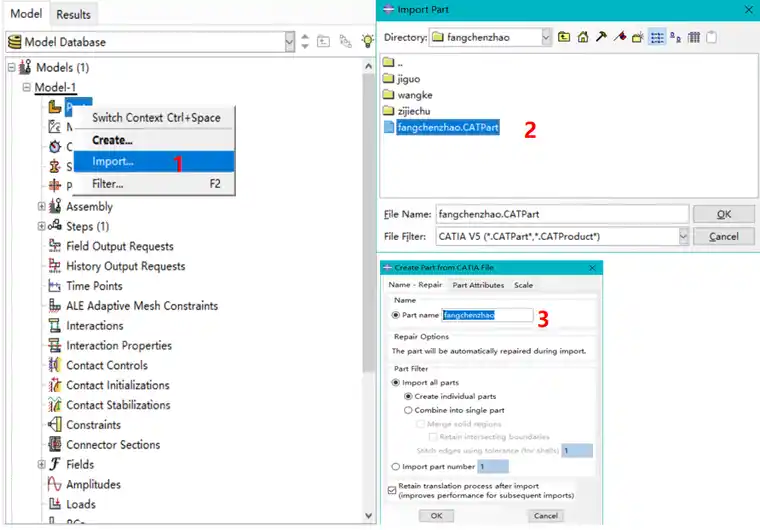Viewport: 760px width, 530px height.
Task: Click the Field Output Requests icon
Action: point(55,246)
